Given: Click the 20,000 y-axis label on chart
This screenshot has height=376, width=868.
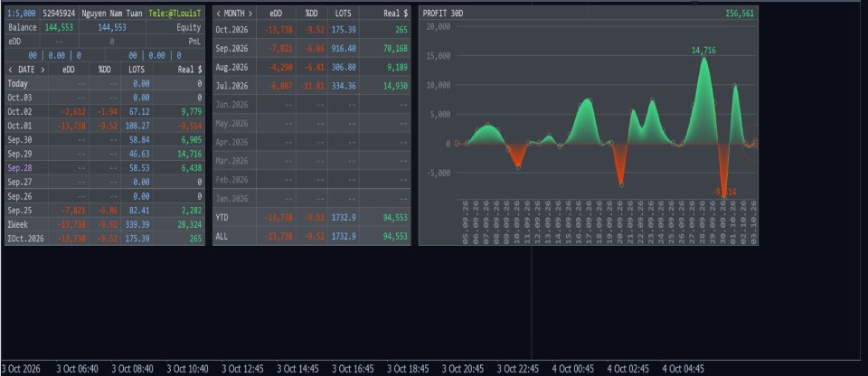Looking at the screenshot, I should (439, 26).
